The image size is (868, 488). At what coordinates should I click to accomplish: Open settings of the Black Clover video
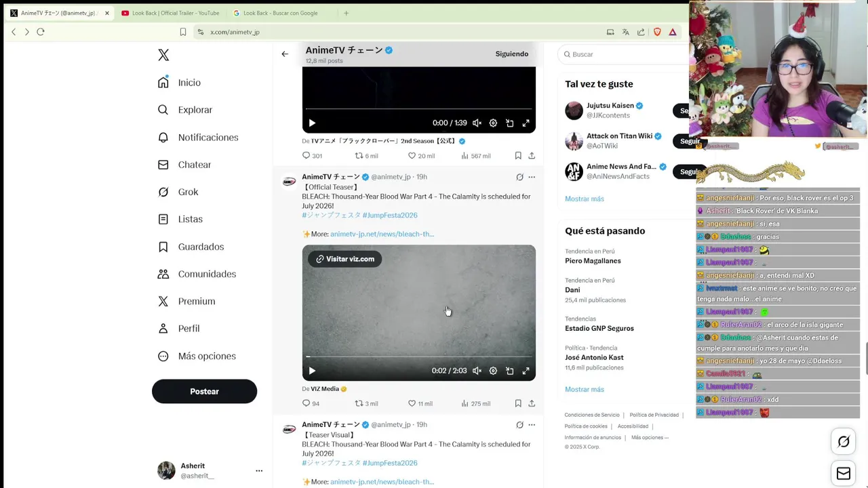point(493,123)
